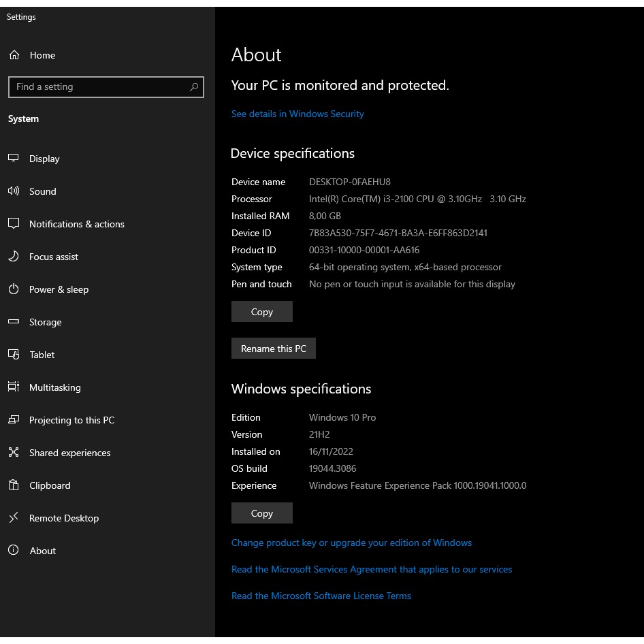Click the Tablet icon

(14, 355)
